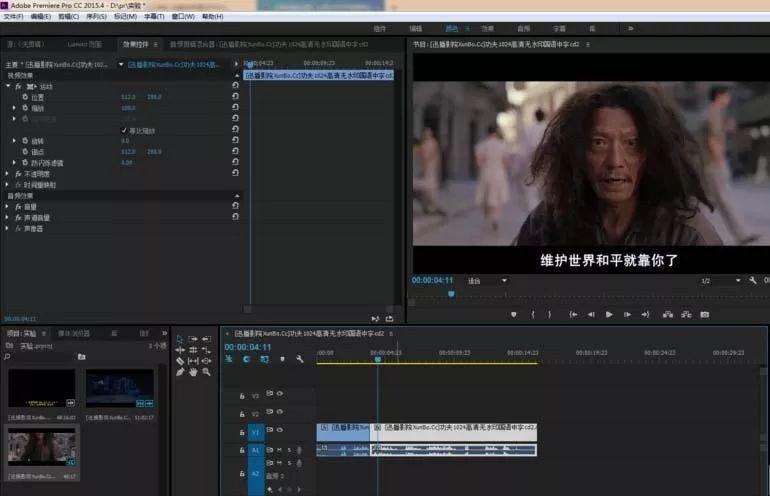
Task: Open timeline display settings wrench
Action: point(300,359)
